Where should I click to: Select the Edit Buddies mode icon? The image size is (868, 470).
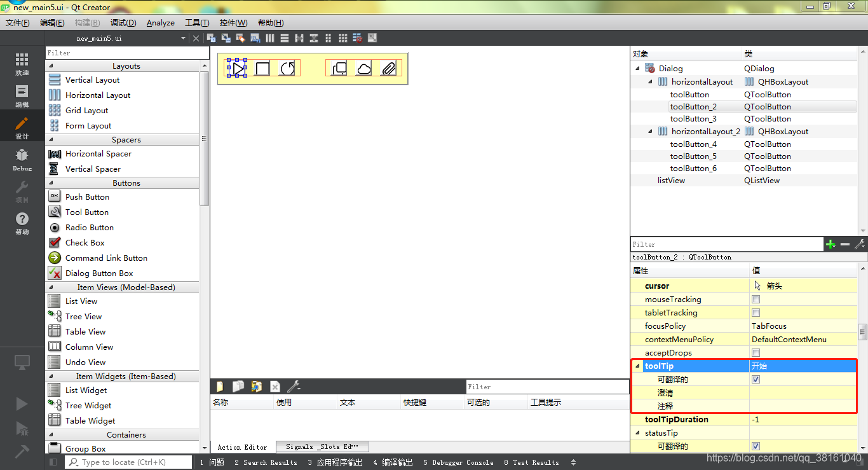coord(241,38)
